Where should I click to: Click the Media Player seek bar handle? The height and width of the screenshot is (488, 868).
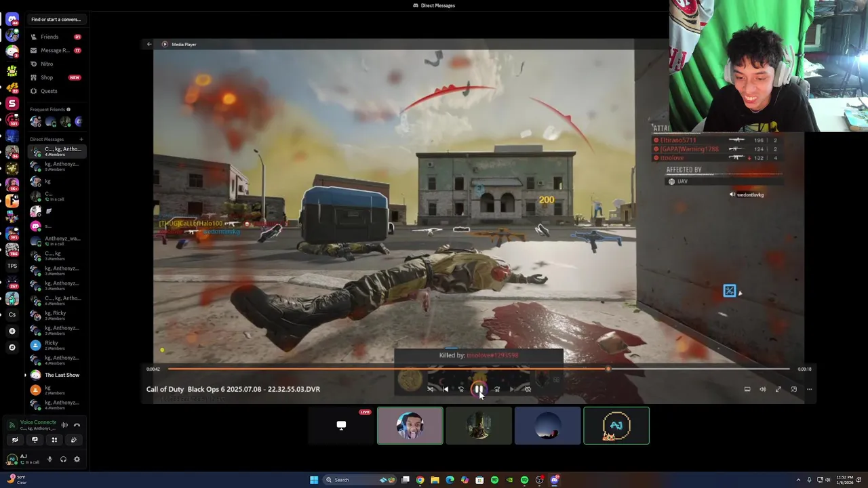[608, 369]
